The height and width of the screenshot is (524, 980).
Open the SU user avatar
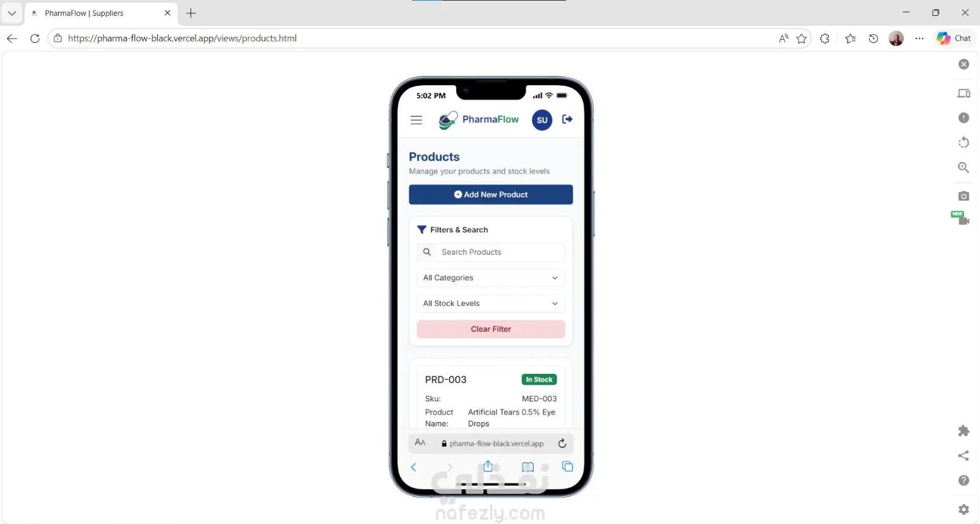(x=542, y=120)
